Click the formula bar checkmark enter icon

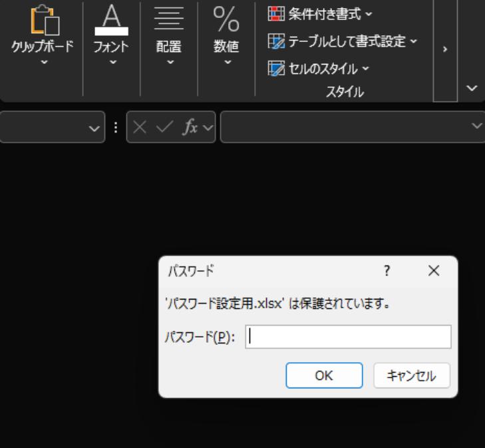(x=164, y=127)
